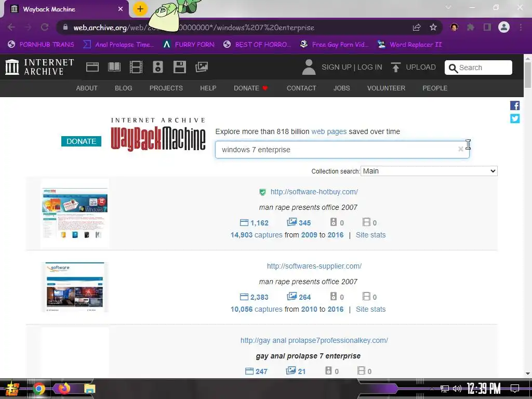Open the Video film icon
The width and height of the screenshot is (532, 399).
pos(136,67)
